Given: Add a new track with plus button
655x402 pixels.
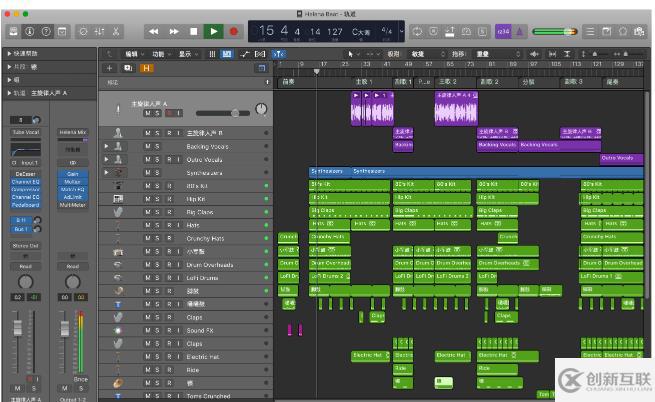Looking at the screenshot, I should click(x=109, y=68).
